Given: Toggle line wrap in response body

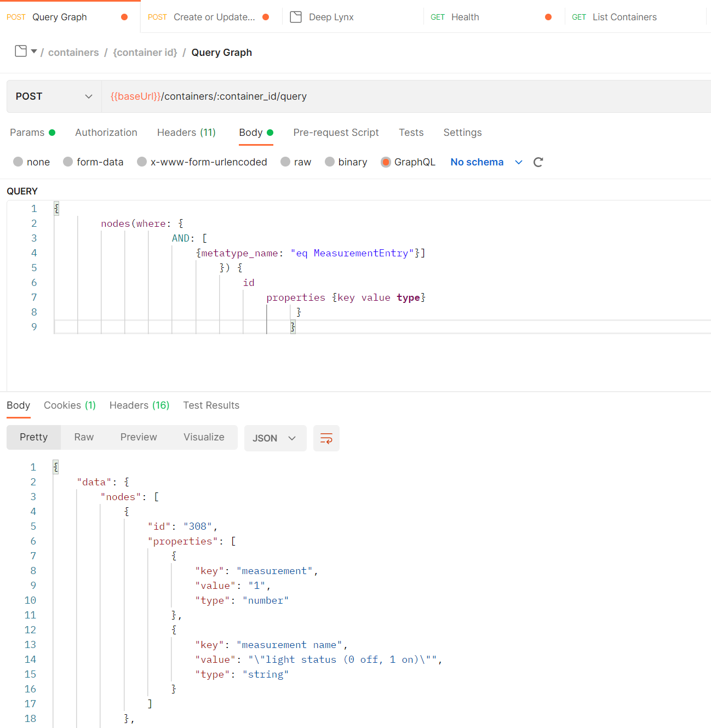Looking at the screenshot, I should (x=326, y=438).
